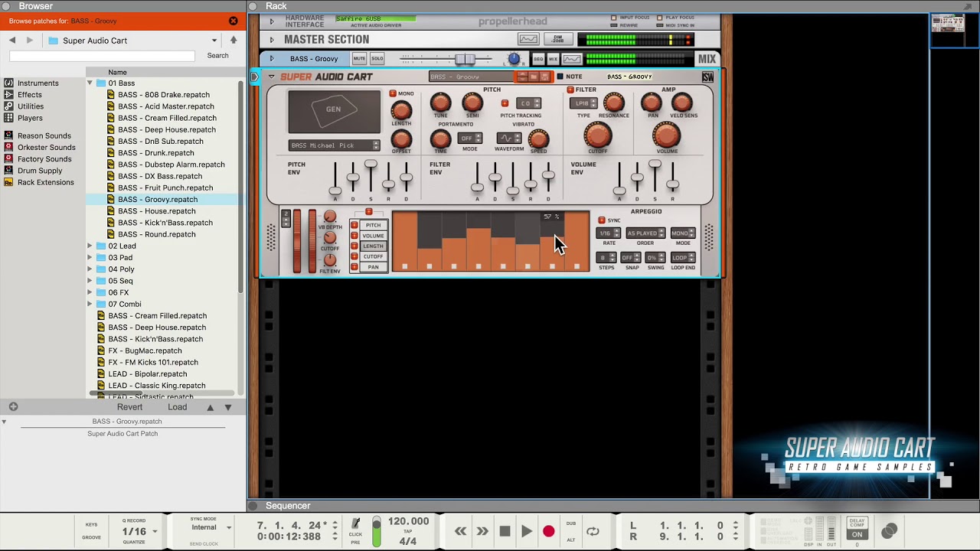Screen dimensions: 980x551
Task: Click the SEQ button on mix channel
Action: [538, 59]
